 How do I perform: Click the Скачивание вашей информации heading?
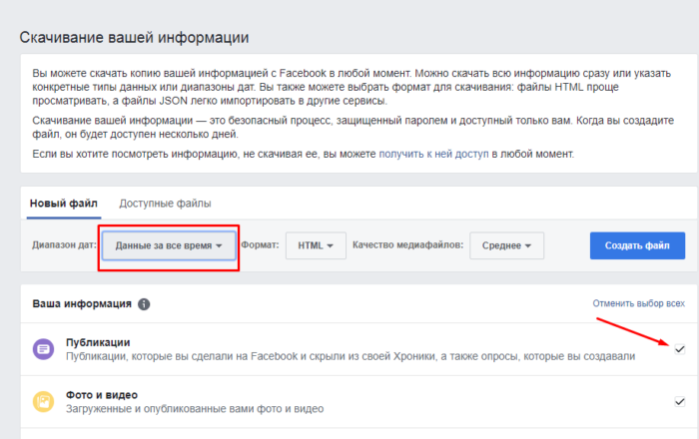pos(134,37)
